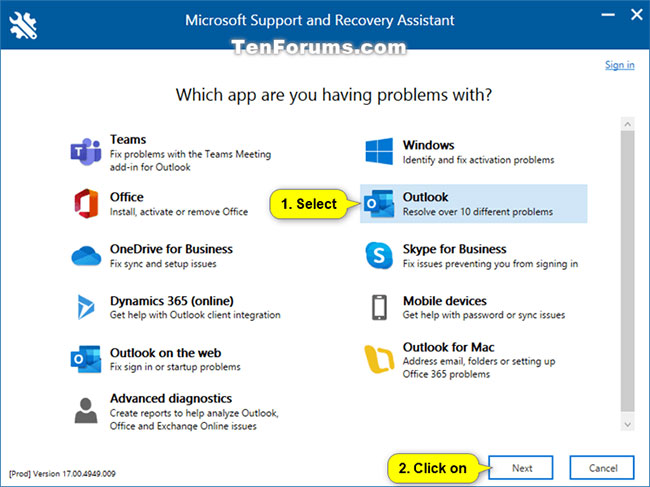650x487 pixels.
Task: Click the Cancel button
Action: click(x=602, y=468)
